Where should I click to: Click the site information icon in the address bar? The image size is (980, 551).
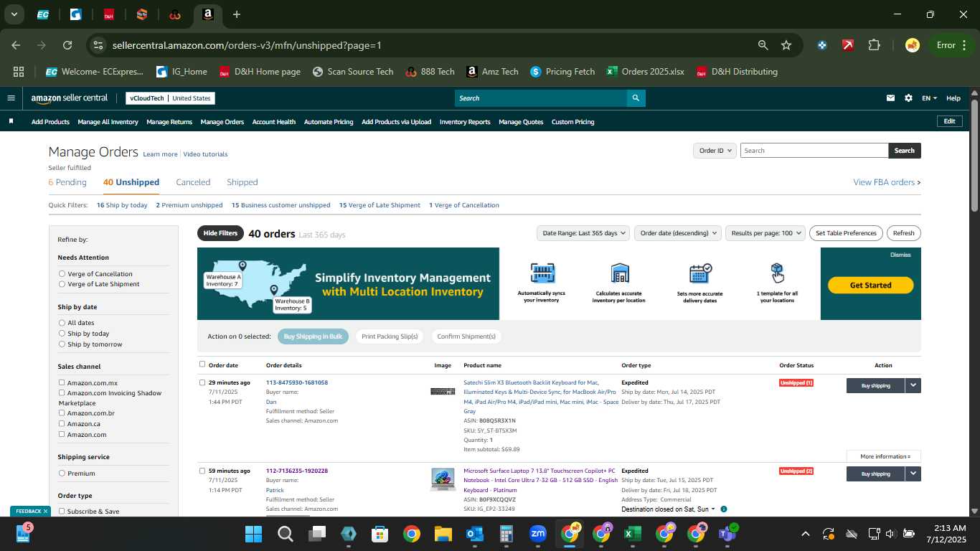click(98, 45)
